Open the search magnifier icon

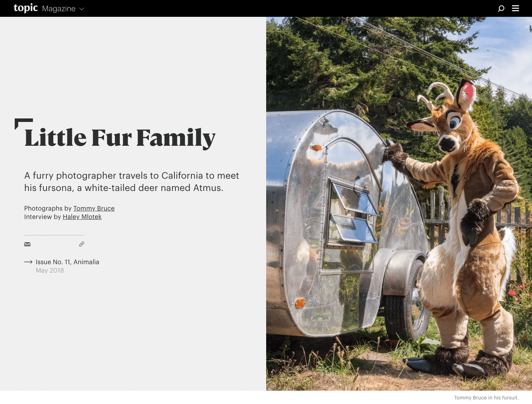[501, 8]
